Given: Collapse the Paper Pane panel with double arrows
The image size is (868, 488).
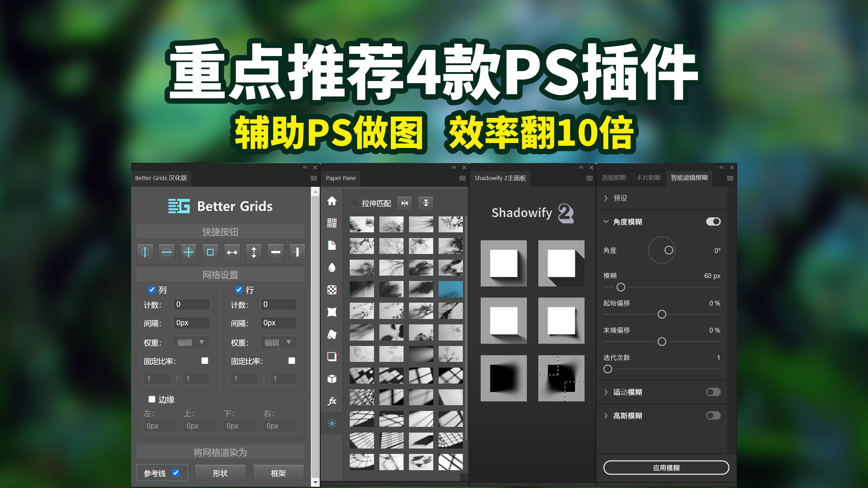Looking at the screenshot, I should tap(454, 167).
